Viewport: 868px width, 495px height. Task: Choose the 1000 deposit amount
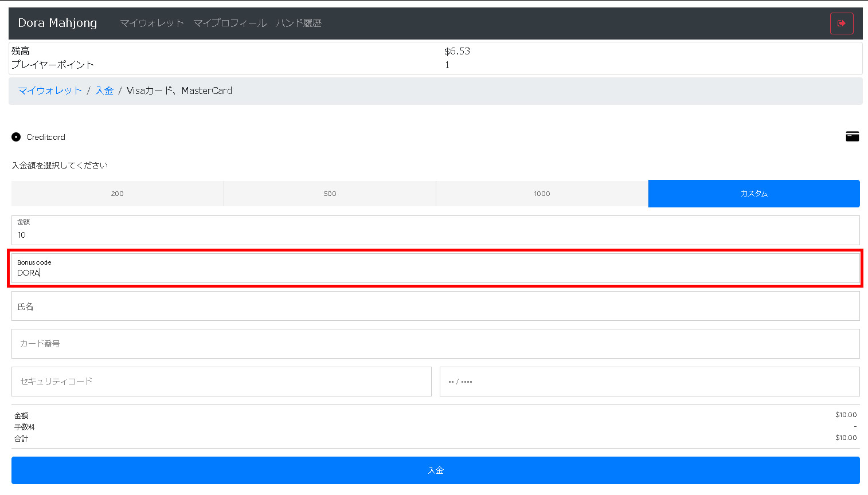tap(542, 194)
